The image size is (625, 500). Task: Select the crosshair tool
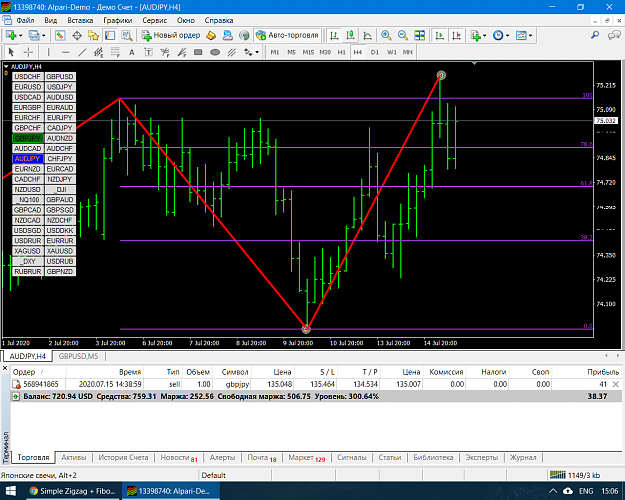(28, 52)
